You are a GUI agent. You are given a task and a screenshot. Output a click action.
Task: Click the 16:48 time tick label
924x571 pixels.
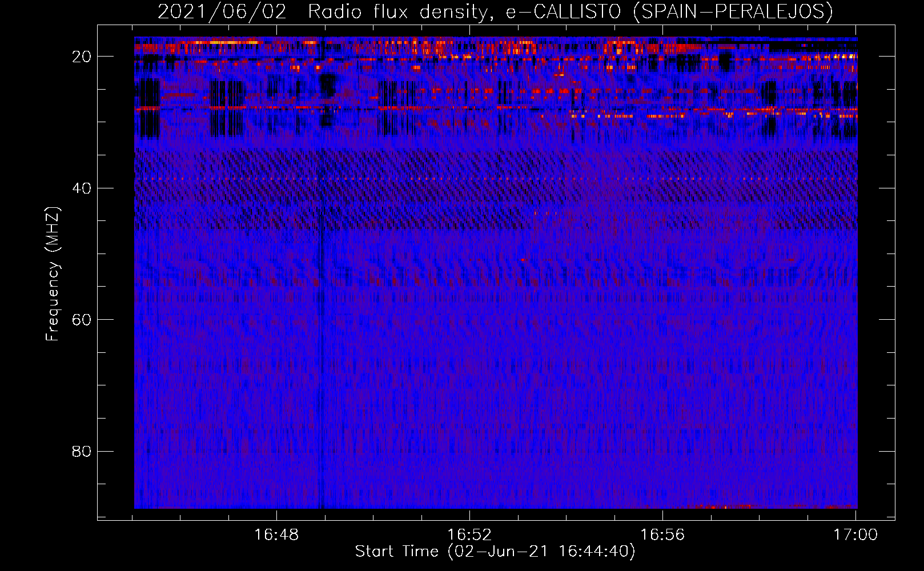276,535
